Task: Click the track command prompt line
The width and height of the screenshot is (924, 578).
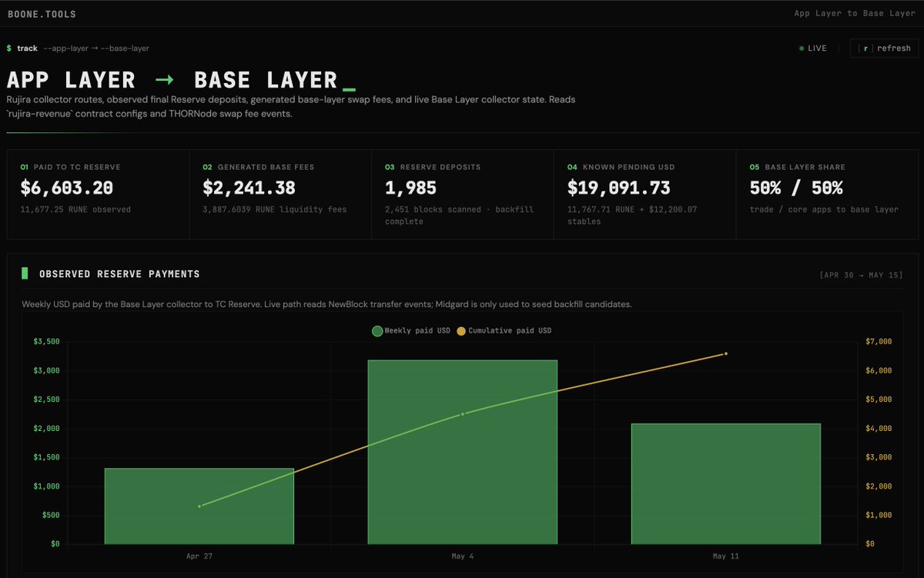Action: point(78,48)
